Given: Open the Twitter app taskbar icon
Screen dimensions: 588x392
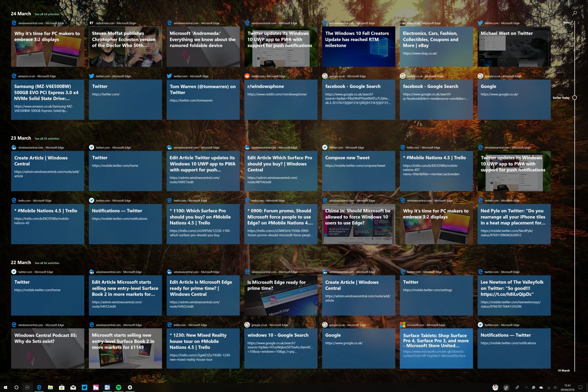Looking at the screenshot, I should 84,387.
